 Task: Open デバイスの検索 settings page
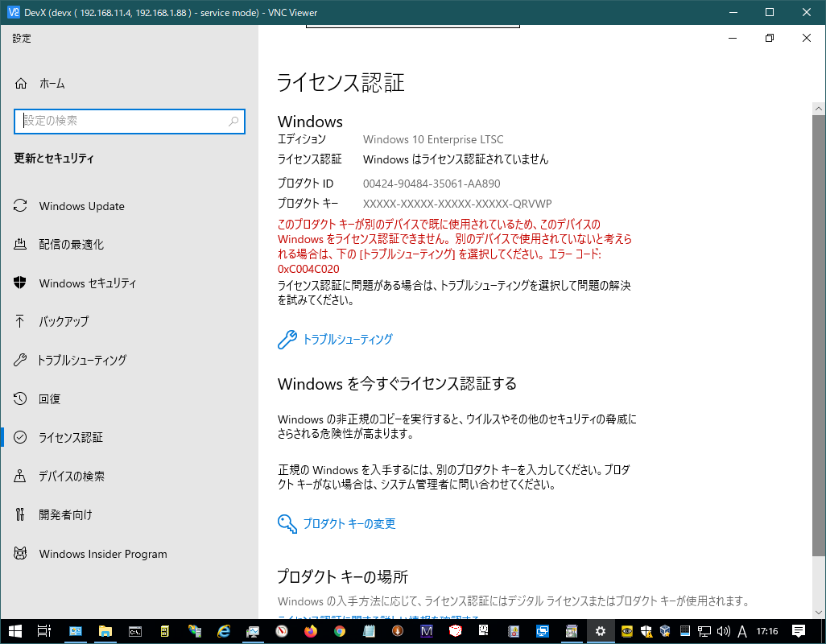point(60,476)
